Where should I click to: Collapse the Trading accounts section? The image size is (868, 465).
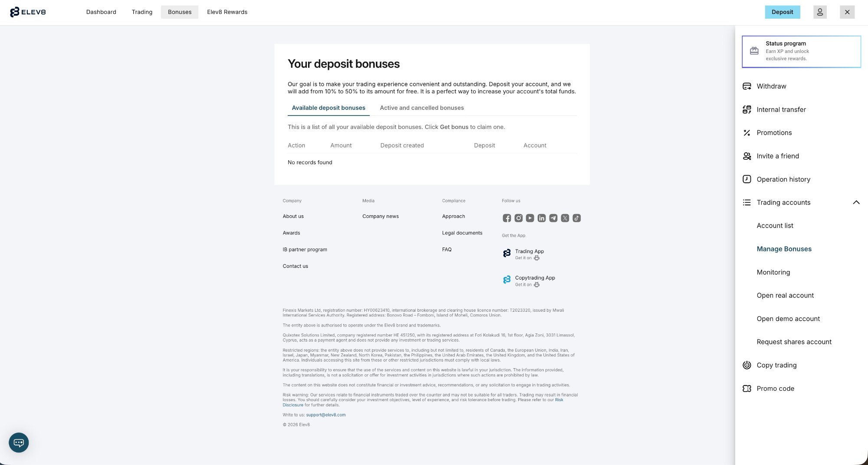(x=856, y=202)
